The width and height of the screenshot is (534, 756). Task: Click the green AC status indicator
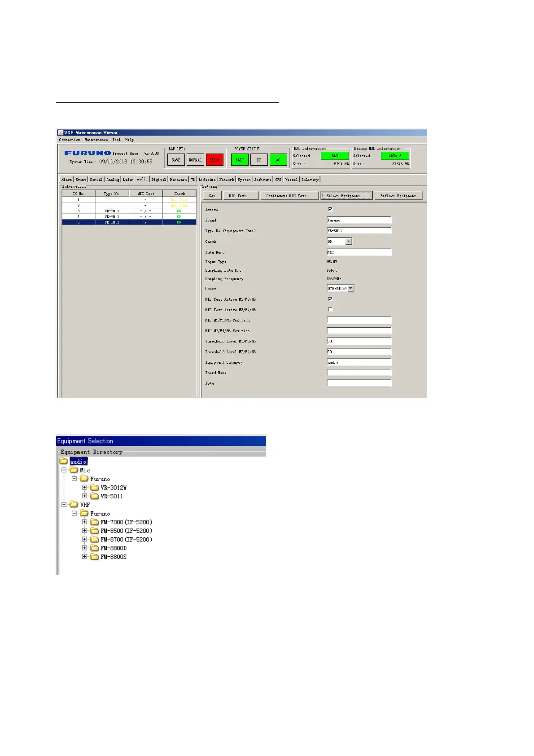(x=278, y=160)
